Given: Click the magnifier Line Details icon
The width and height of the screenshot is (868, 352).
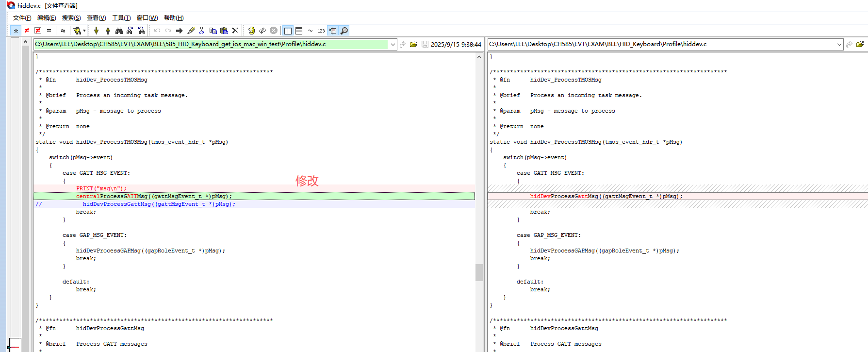Looking at the screenshot, I should 344,31.
